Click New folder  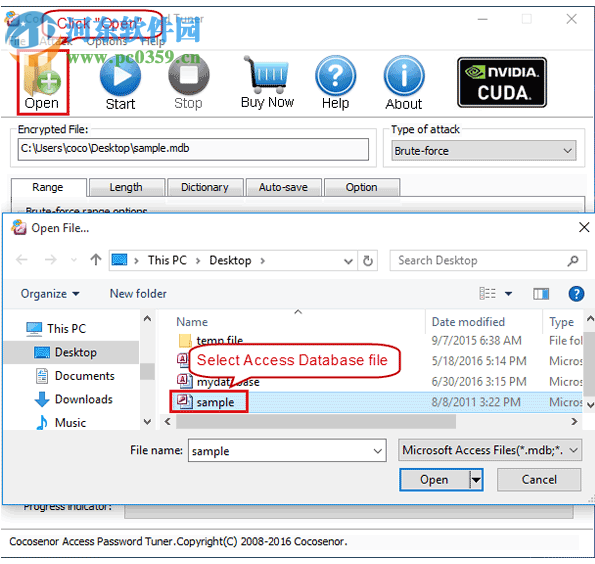pos(138,294)
